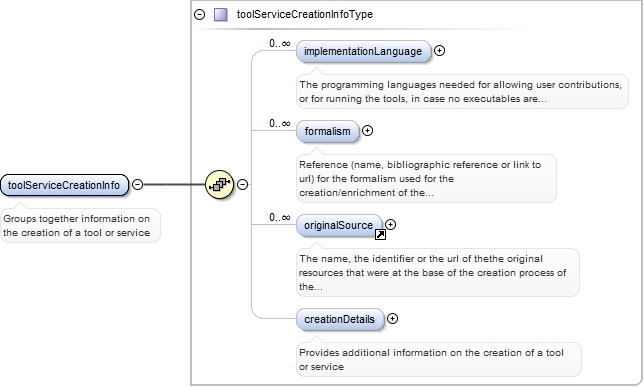Expand the originalSource element
The width and height of the screenshot is (644, 387).
pos(390,224)
